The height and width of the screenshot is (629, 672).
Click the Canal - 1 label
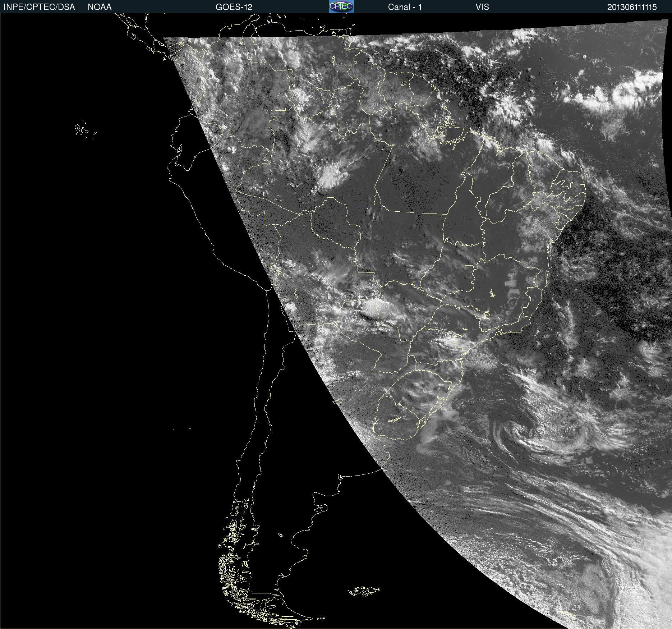(x=405, y=7)
